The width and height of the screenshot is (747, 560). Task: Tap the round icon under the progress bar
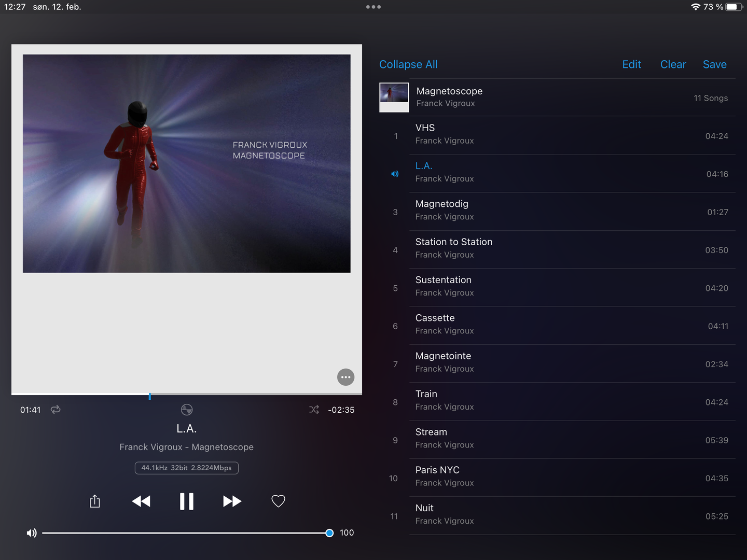tap(187, 410)
